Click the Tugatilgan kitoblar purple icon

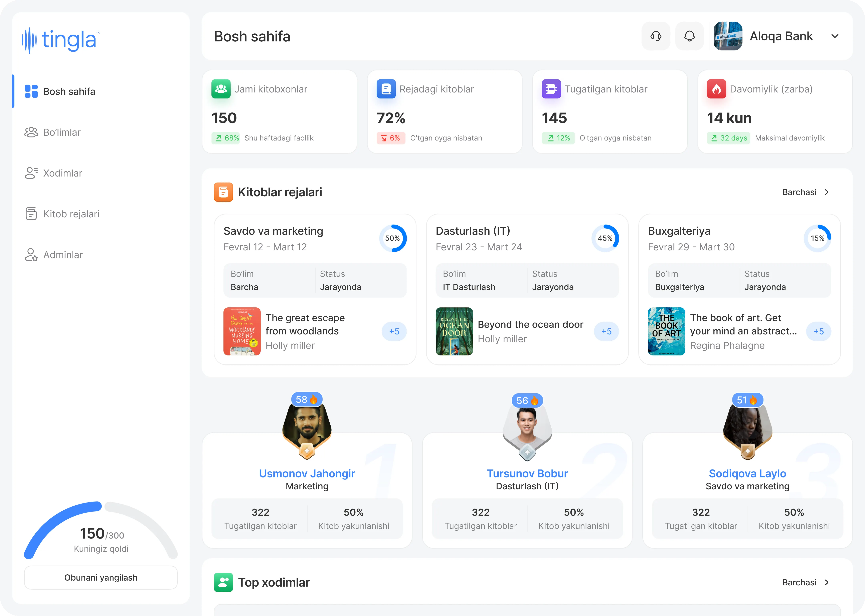tap(551, 89)
